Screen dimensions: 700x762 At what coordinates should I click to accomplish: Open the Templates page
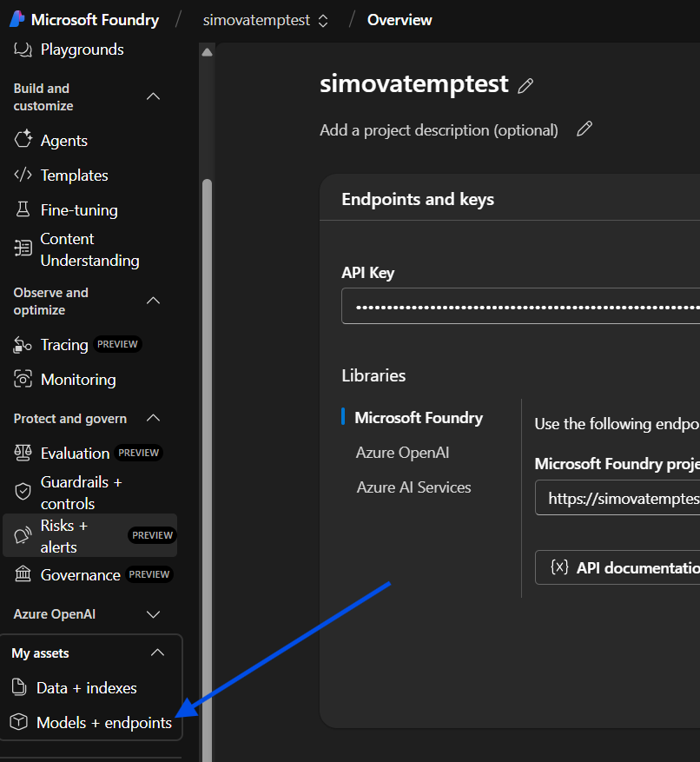61,176
